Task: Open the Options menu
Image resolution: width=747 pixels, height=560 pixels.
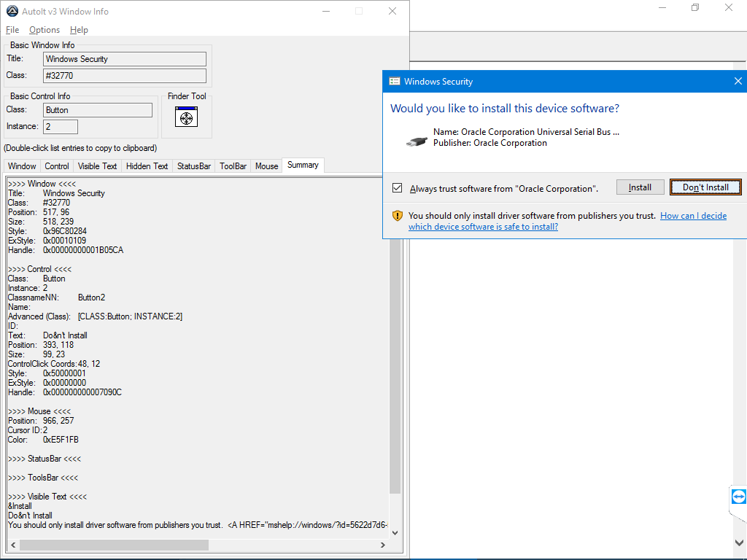Action: pos(44,29)
